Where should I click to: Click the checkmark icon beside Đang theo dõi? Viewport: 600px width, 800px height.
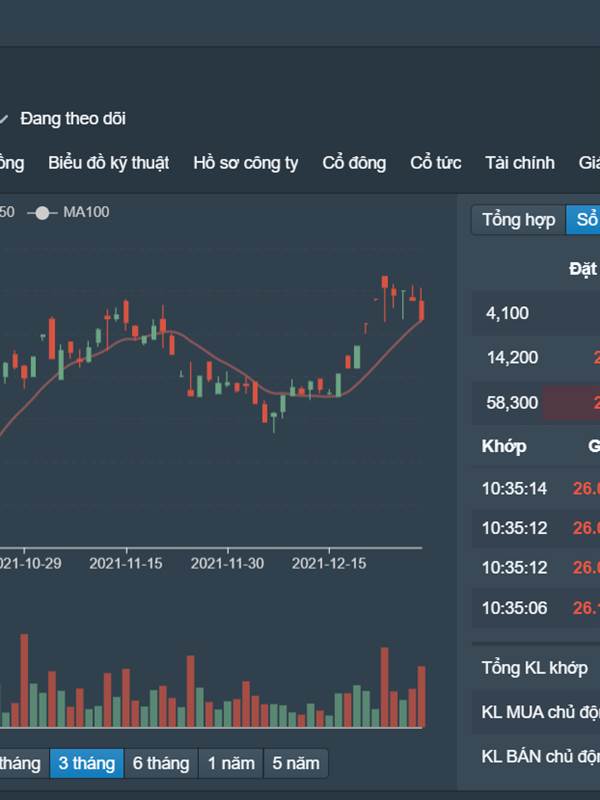coord(3,119)
